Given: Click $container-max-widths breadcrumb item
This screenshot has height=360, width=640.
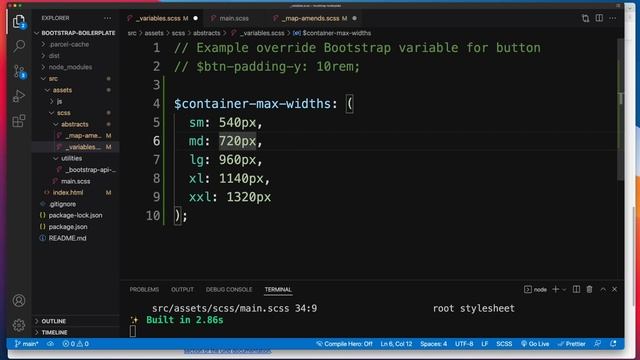Looking at the screenshot, I should pyautogui.click(x=332, y=33).
